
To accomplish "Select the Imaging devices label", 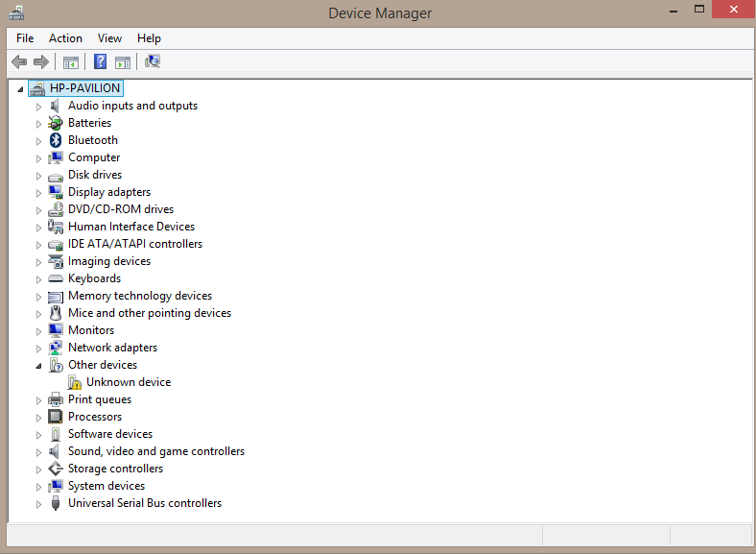I will coord(109,261).
